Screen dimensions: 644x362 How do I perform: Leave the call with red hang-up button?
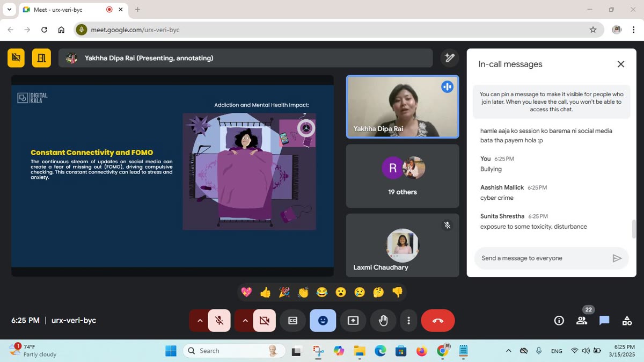[438, 321]
